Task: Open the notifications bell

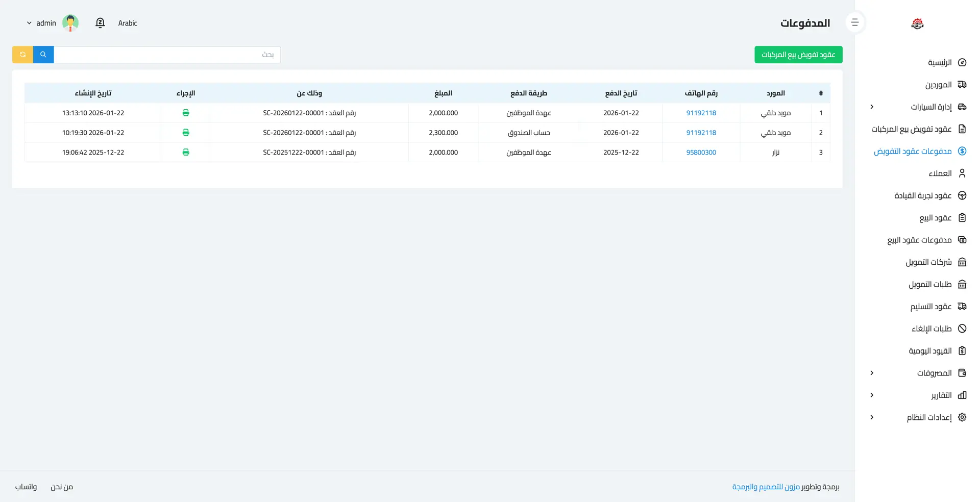Action: coord(100,23)
